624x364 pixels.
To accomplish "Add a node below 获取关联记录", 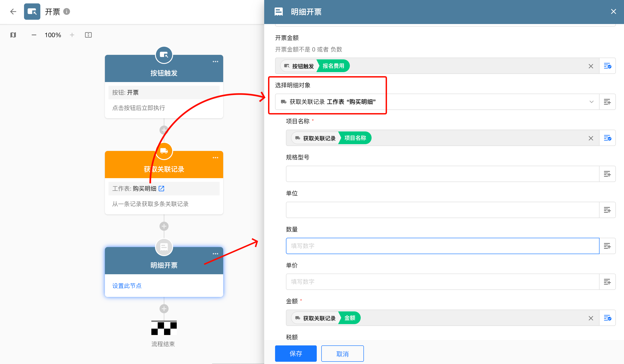I will pos(164,226).
